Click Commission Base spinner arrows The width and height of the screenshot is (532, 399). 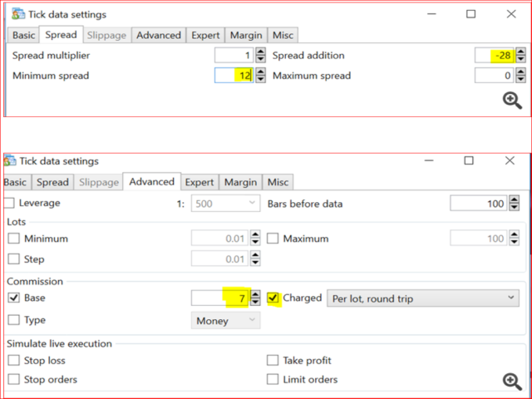point(255,298)
